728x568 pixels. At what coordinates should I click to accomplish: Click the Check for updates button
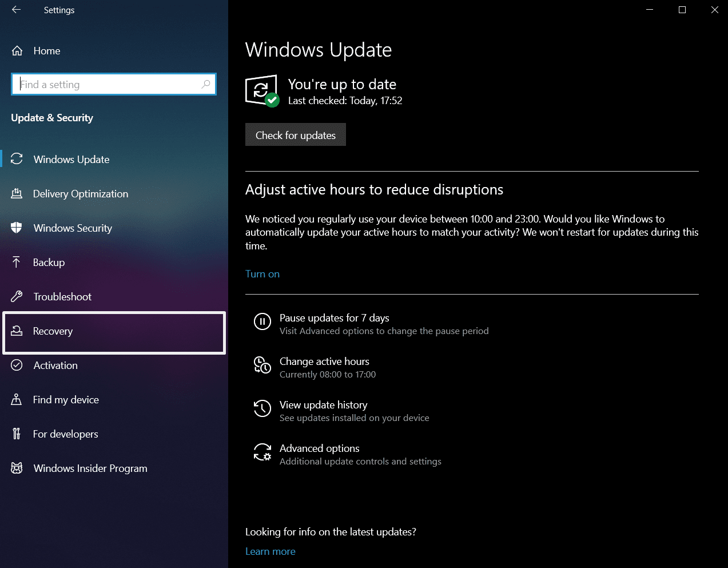click(x=296, y=135)
